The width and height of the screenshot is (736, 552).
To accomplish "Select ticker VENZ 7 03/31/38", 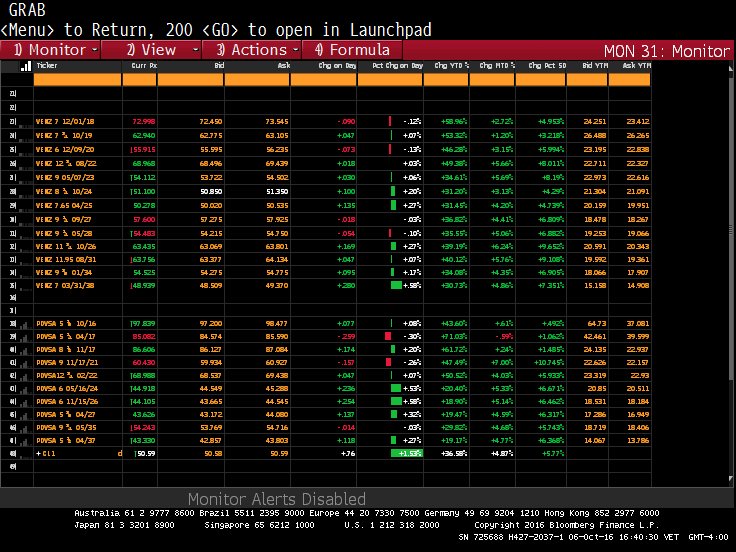I will coord(65,286).
